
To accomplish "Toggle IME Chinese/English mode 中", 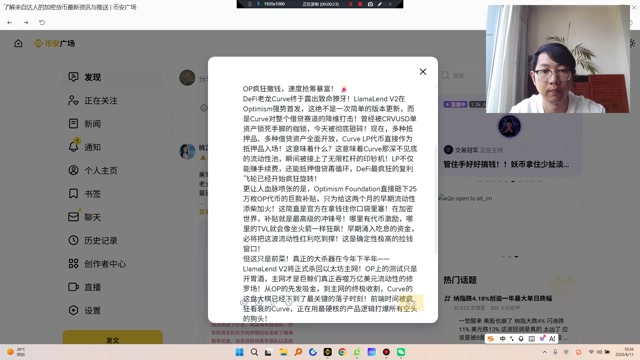I will pos(502,339).
